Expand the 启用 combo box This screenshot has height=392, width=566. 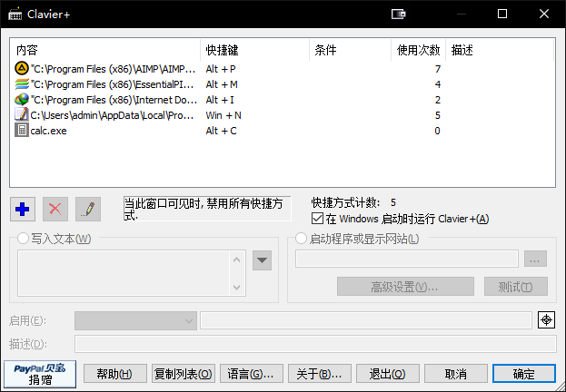[x=189, y=320]
